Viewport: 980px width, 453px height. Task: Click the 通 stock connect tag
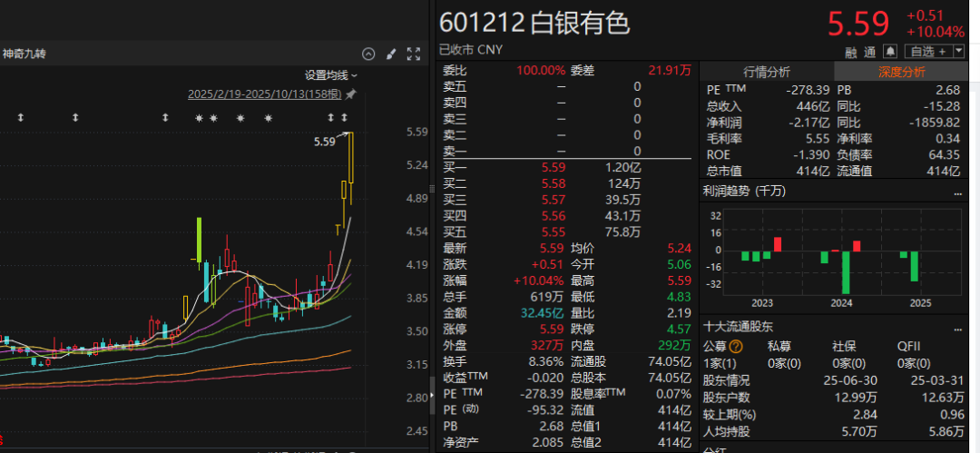coord(870,52)
